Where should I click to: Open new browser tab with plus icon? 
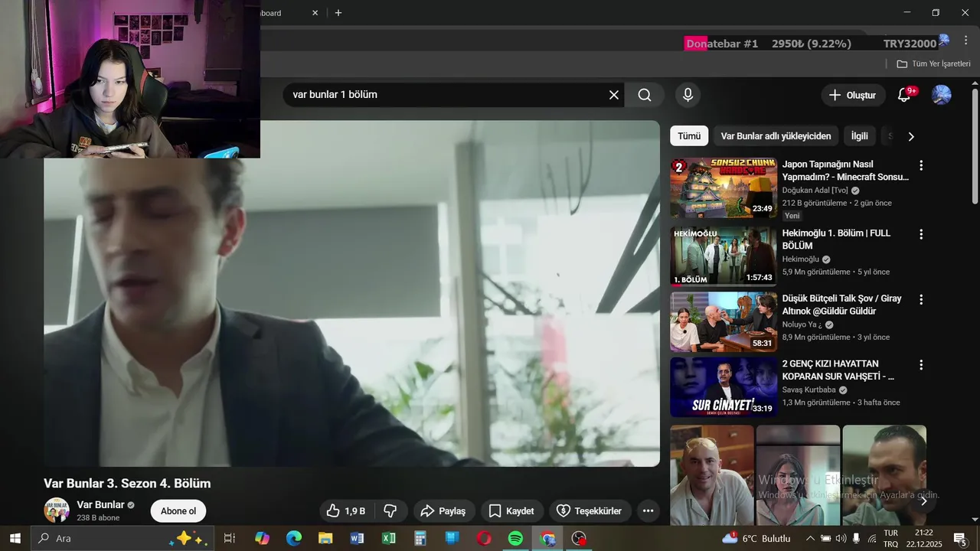point(338,13)
